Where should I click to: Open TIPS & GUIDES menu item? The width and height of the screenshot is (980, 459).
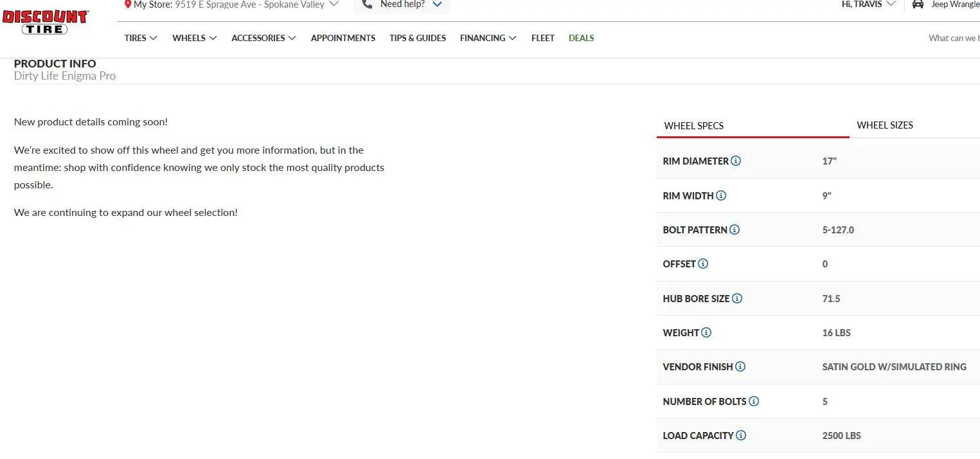click(418, 38)
